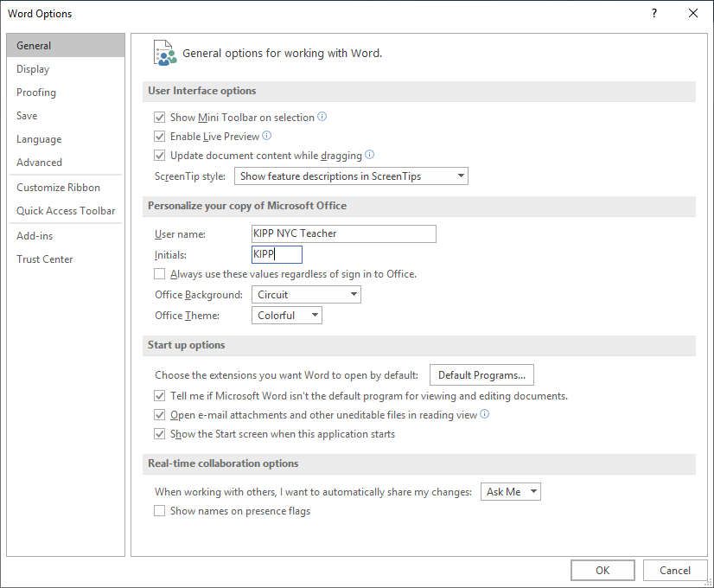Uncheck Show the Start screen when application starts

tap(159, 434)
